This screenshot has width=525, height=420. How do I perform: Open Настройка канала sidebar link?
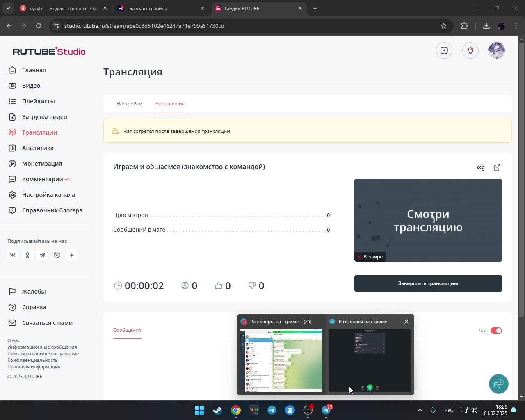tap(48, 195)
